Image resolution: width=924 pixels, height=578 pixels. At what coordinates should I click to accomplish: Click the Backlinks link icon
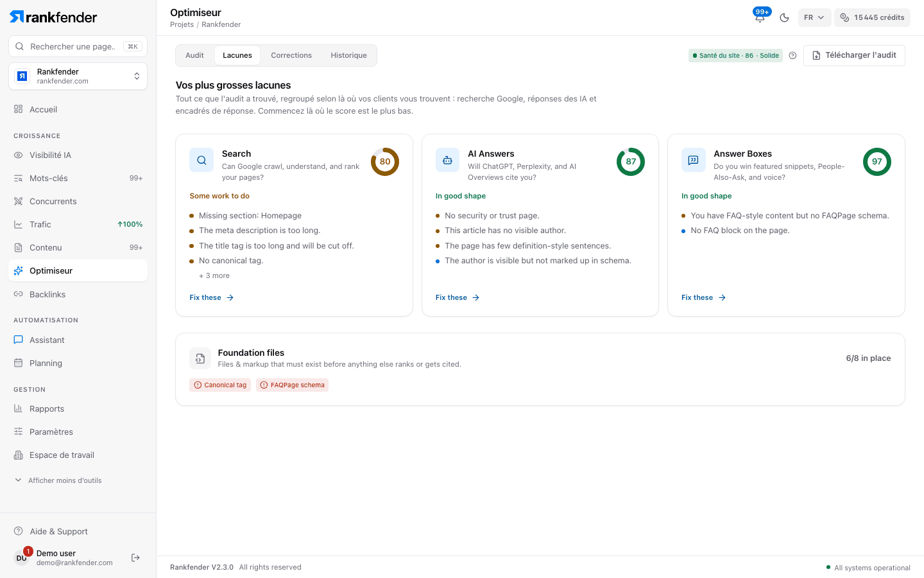[19, 294]
